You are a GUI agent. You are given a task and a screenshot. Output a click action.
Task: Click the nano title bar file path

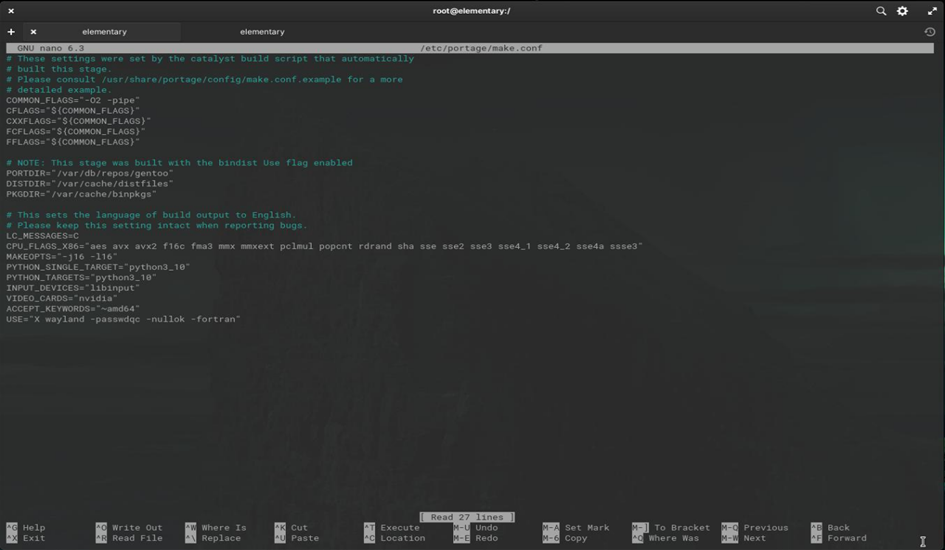click(x=483, y=48)
